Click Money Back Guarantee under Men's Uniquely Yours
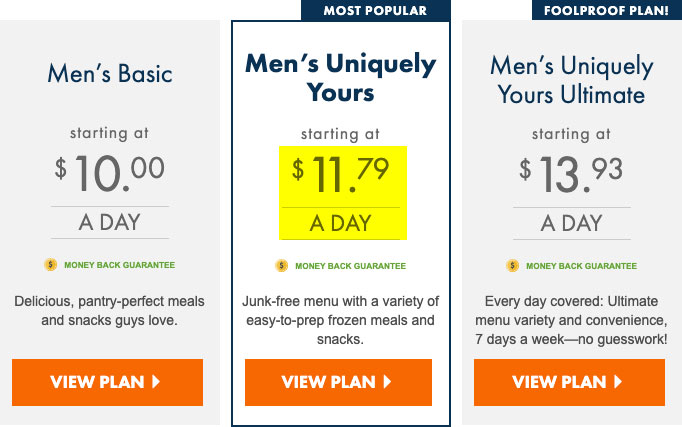This screenshot has width=682, height=427. click(351, 266)
